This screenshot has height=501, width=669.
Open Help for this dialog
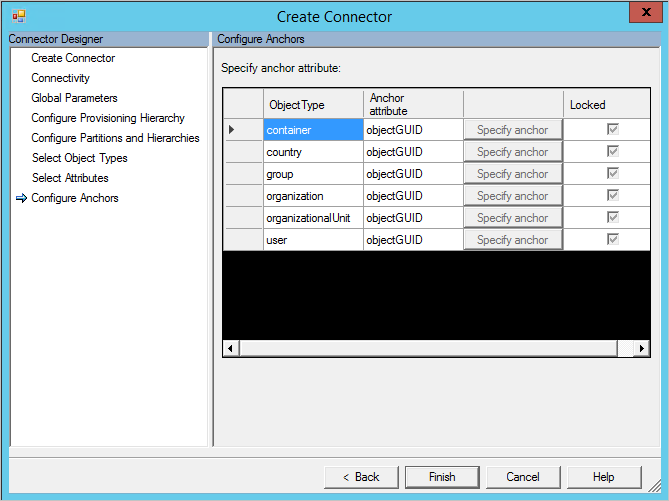point(604,477)
